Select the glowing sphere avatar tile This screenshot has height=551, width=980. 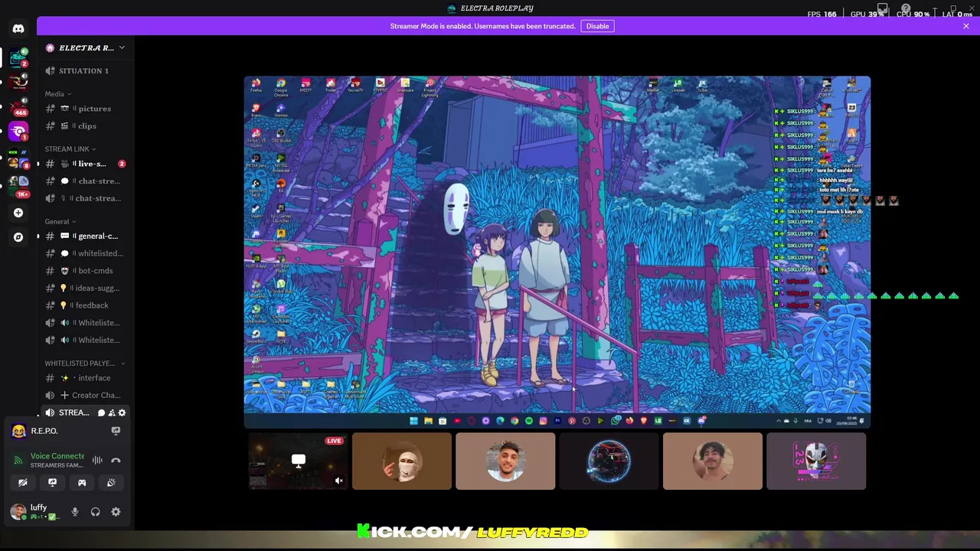[x=609, y=461]
